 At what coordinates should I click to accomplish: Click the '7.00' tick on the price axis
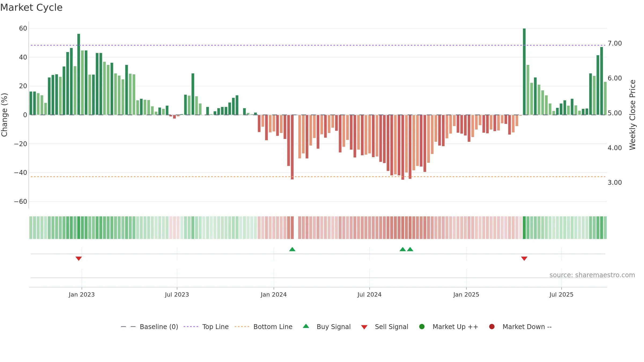pos(615,43)
